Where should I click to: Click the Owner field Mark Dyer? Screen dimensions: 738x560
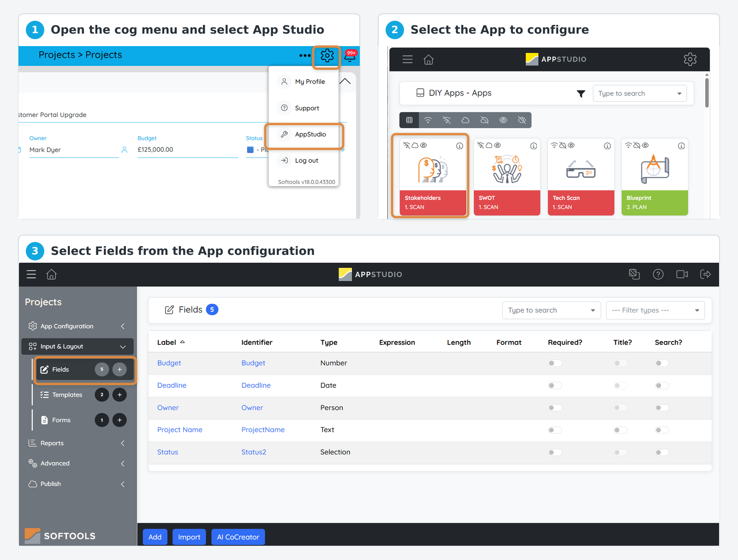coord(74,149)
